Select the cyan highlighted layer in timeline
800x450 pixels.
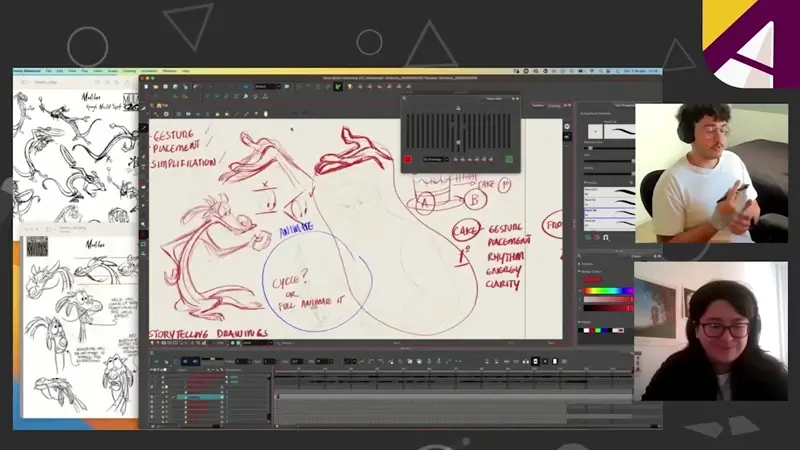(x=200, y=396)
